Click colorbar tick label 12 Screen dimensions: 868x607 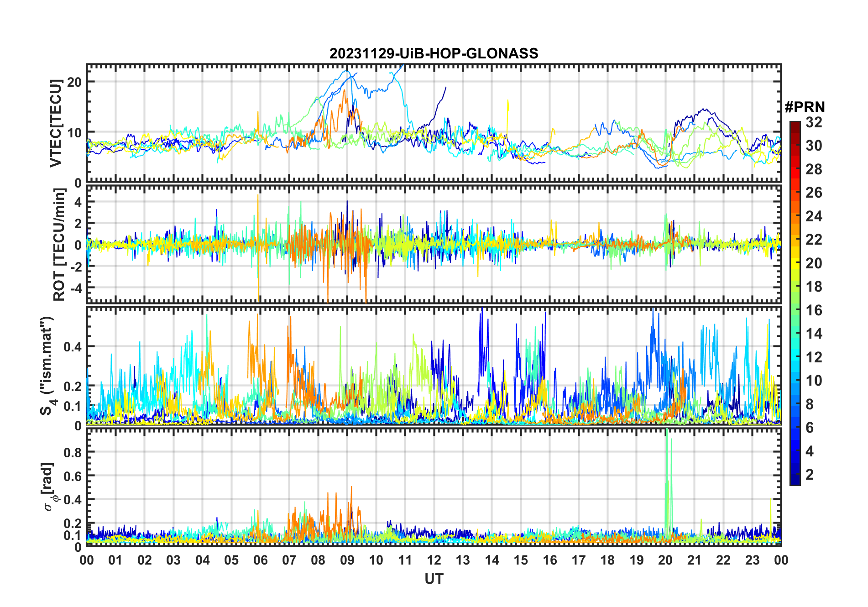[814, 357]
